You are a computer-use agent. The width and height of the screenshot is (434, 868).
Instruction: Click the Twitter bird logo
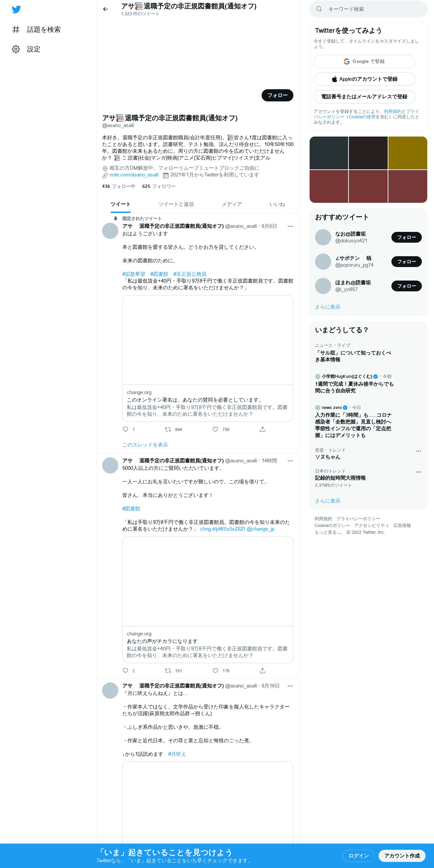pyautogui.click(x=16, y=9)
